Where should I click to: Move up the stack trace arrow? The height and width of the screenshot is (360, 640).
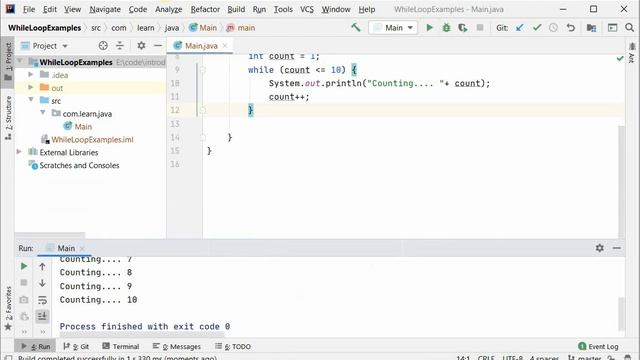[42, 266]
